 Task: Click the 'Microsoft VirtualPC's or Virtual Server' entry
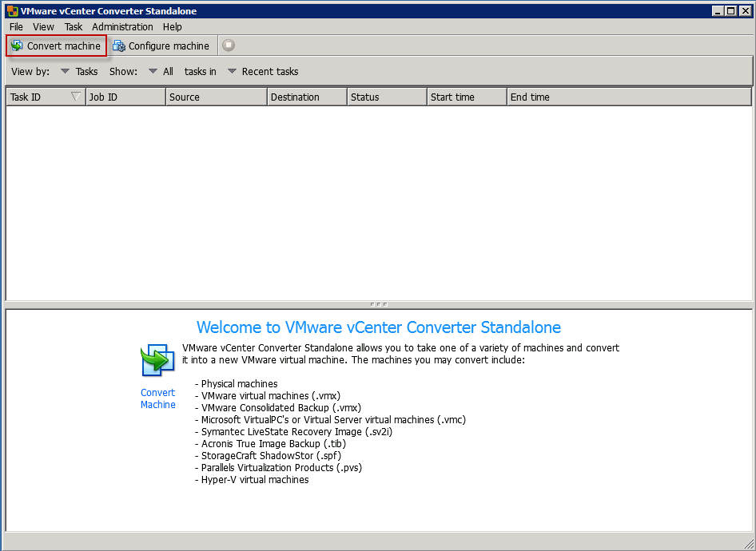(333, 420)
